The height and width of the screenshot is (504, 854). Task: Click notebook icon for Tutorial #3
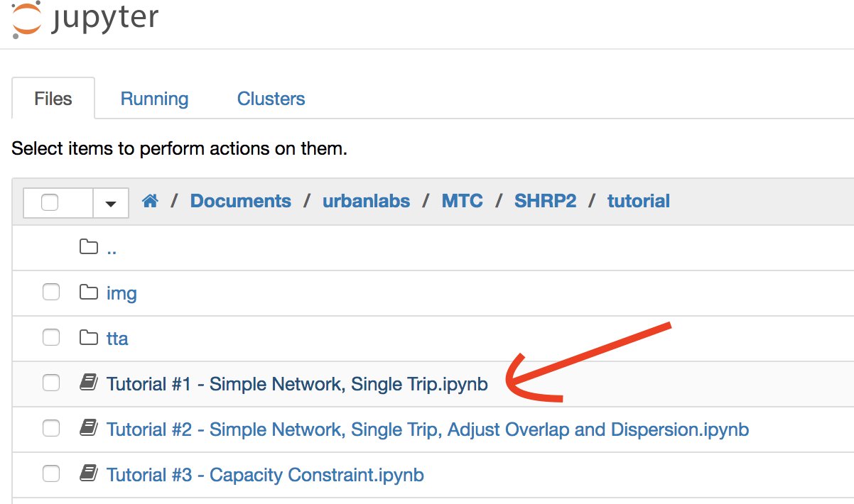pos(88,474)
